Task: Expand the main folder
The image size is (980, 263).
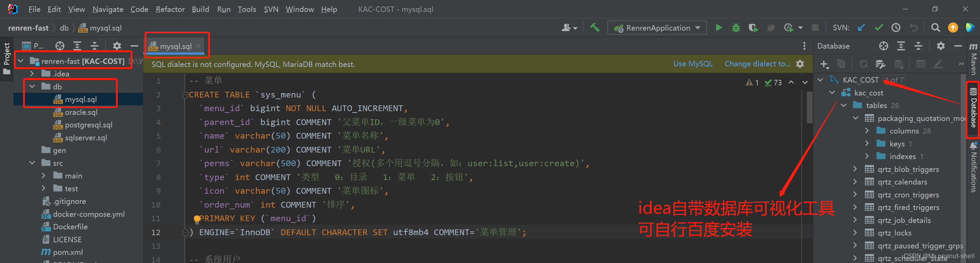Action: tap(44, 176)
